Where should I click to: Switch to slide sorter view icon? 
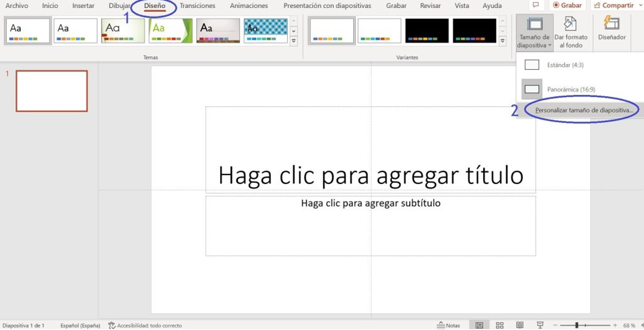point(499,325)
